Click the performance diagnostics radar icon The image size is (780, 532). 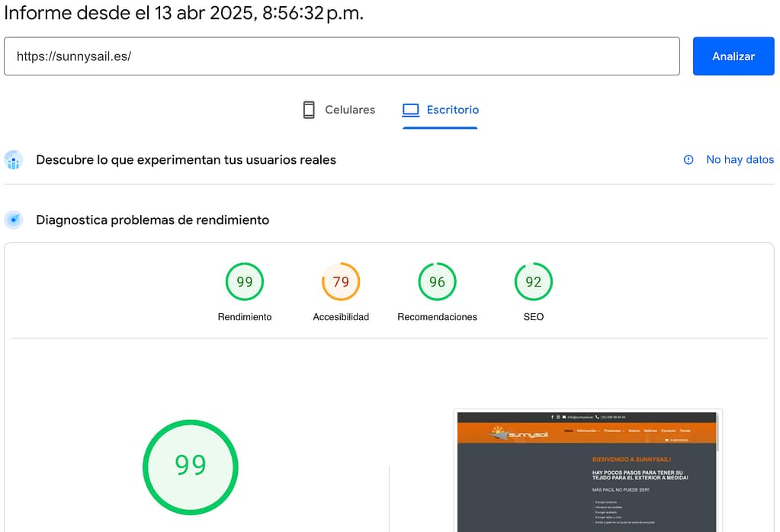click(x=14, y=220)
